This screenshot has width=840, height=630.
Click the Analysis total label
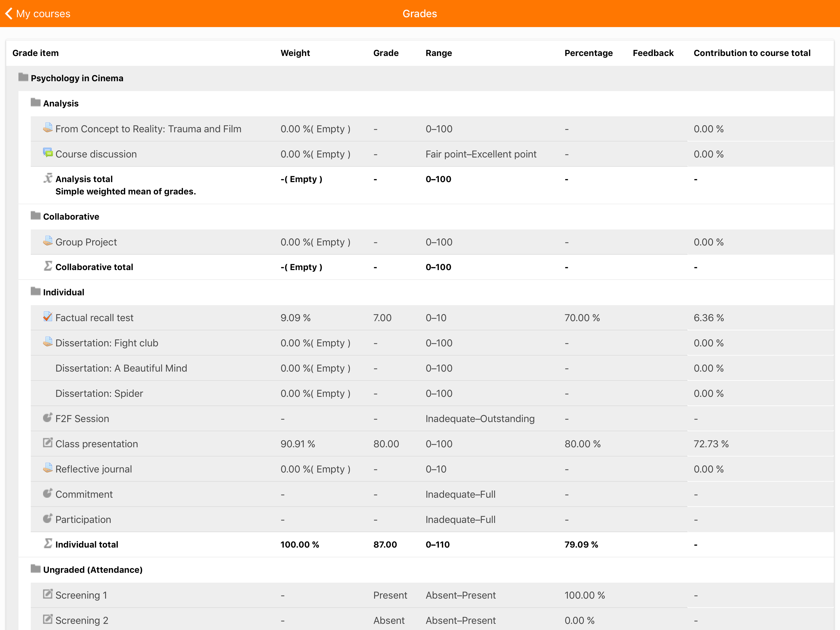(84, 179)
